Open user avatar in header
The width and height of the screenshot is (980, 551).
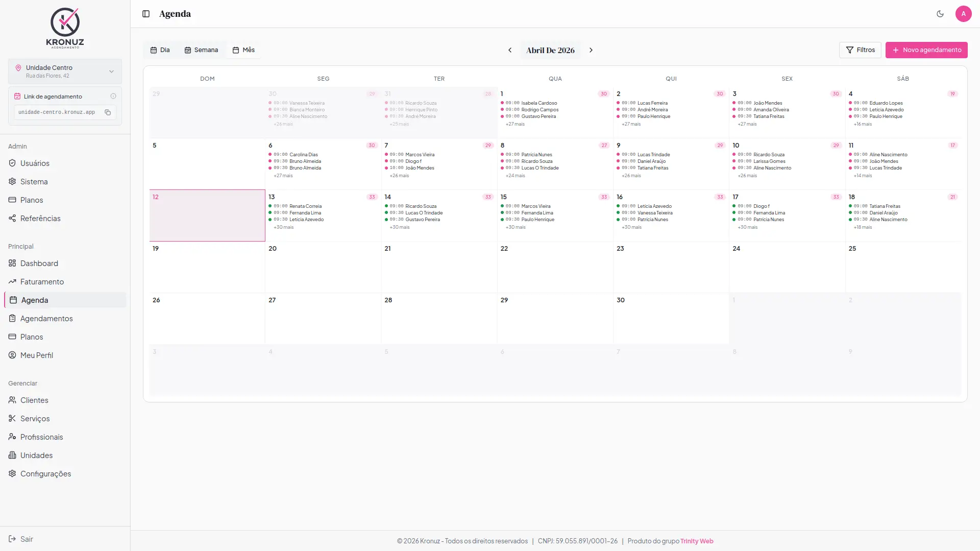point(963,14)
